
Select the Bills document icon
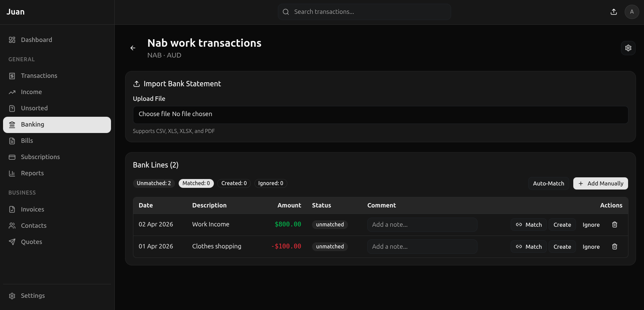12,140
